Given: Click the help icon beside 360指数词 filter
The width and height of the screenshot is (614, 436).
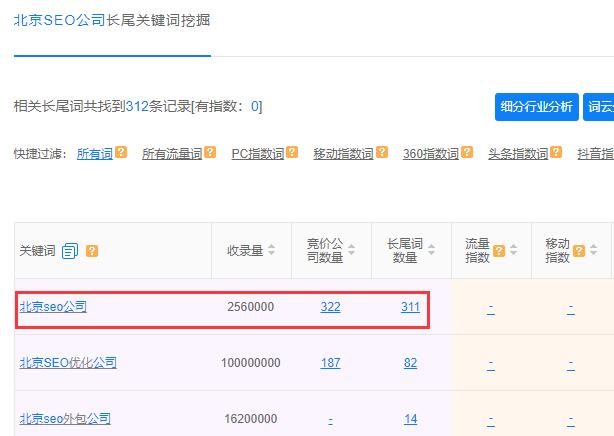Looking at the screenshot, I should [467, 153].
